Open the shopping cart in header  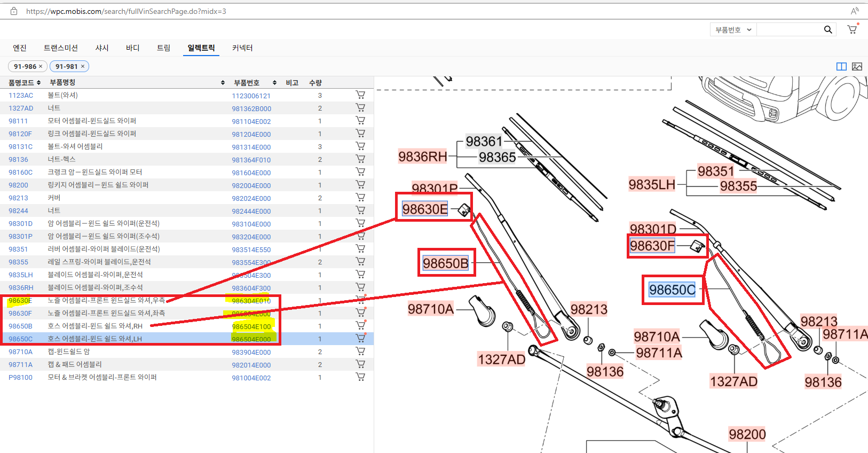[x=853, y=29]
